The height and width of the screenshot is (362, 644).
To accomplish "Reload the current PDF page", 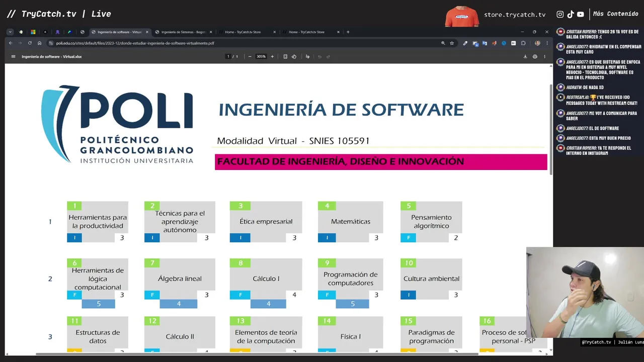I will tap(30, 43).
